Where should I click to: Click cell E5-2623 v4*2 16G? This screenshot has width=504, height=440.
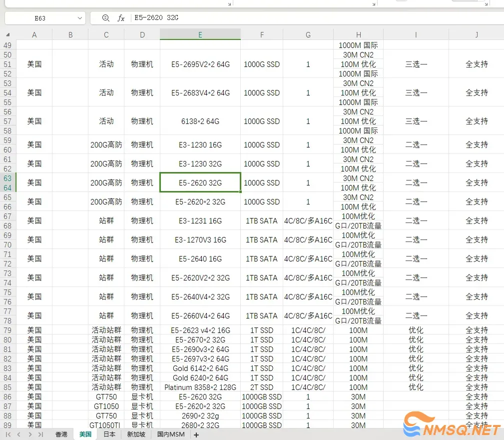(200, 330)
